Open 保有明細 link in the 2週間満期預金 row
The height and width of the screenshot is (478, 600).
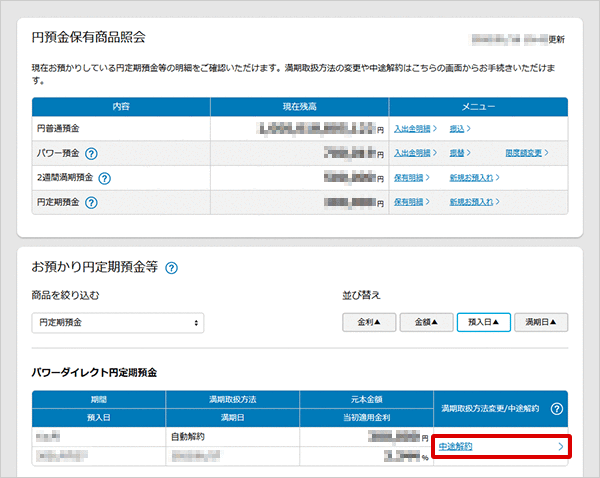pos(412,178)
